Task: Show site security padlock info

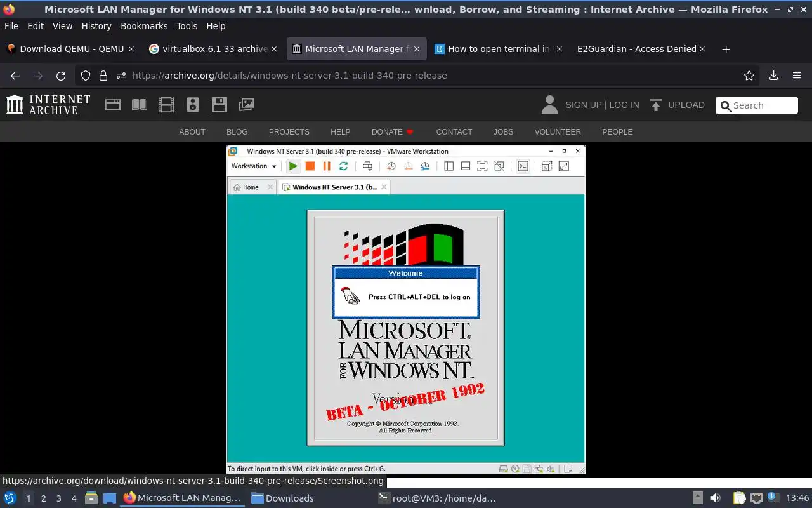Action: coord(103,76)
